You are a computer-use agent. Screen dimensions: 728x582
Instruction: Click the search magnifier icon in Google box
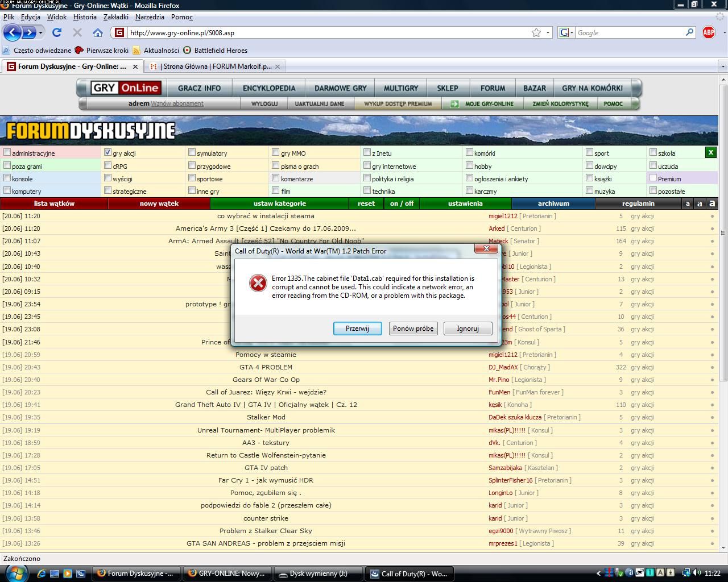(689, 32)
